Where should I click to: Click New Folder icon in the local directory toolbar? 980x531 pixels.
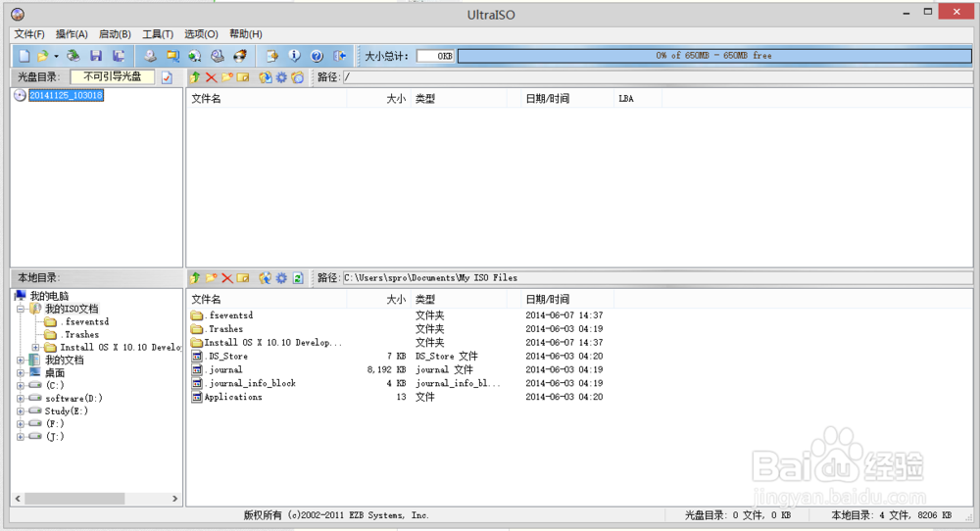coord(212,278)
